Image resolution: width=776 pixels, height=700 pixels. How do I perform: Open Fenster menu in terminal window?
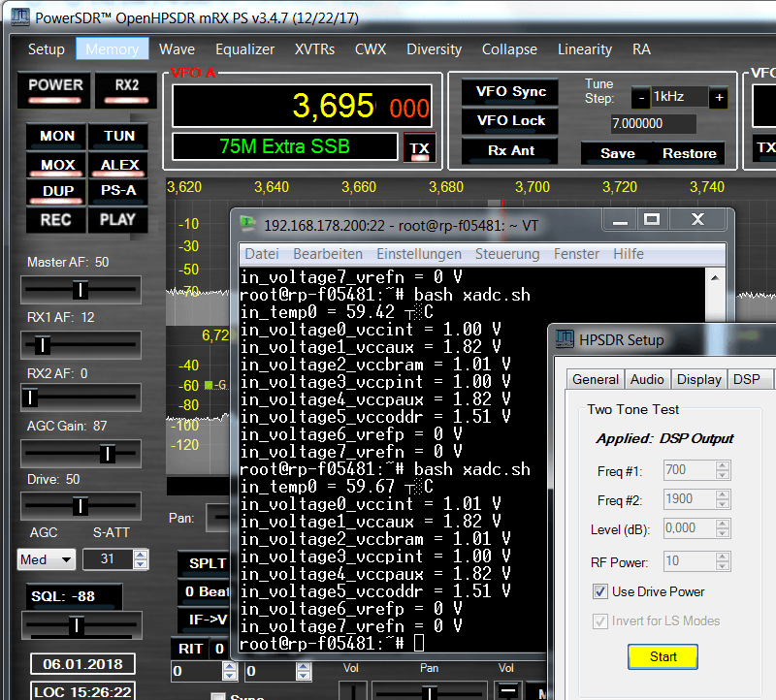point(576,254)
